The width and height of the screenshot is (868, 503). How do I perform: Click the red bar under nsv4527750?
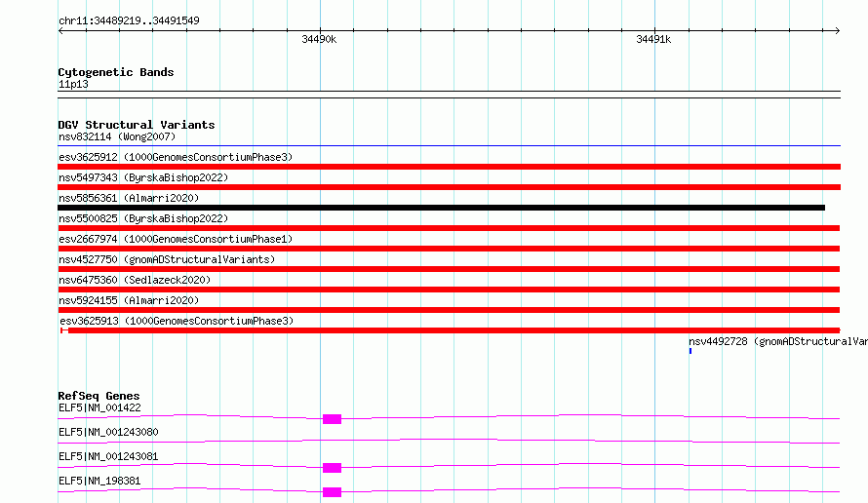(449, 269)
